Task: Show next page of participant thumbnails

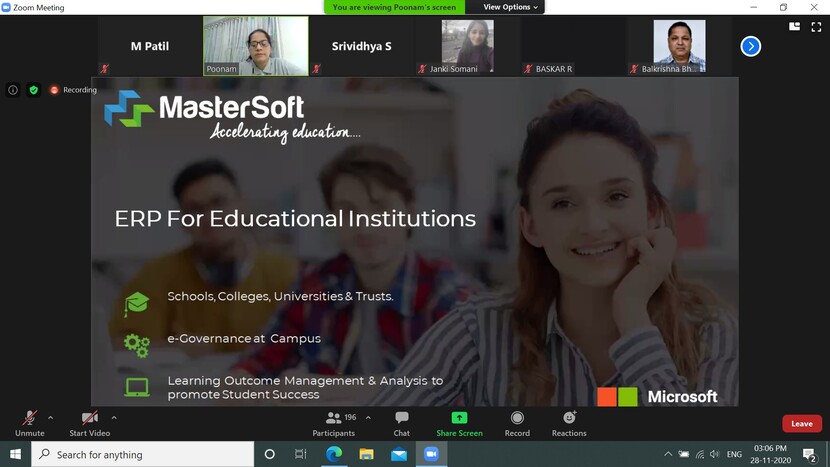Action: [x=750, y=46]
